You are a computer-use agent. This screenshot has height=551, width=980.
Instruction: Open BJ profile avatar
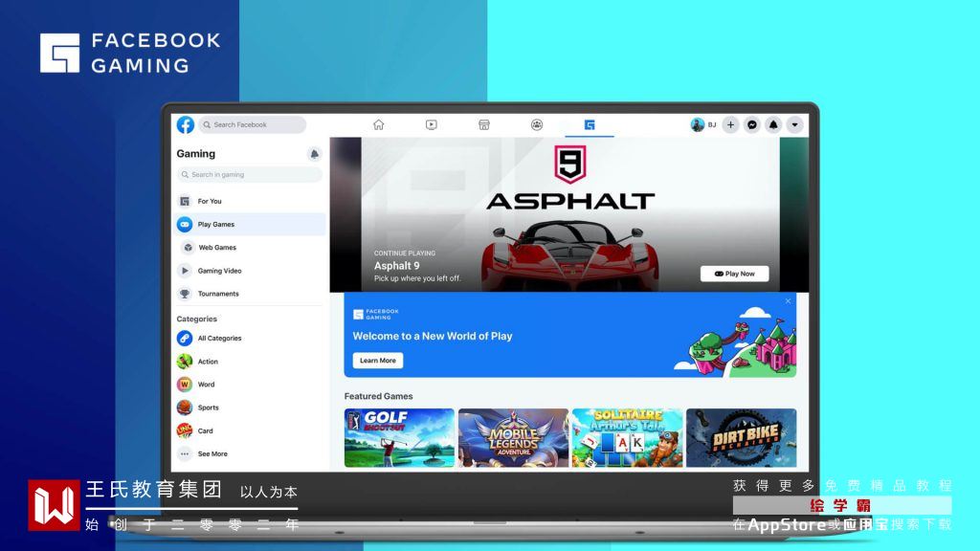pos(698,125)
